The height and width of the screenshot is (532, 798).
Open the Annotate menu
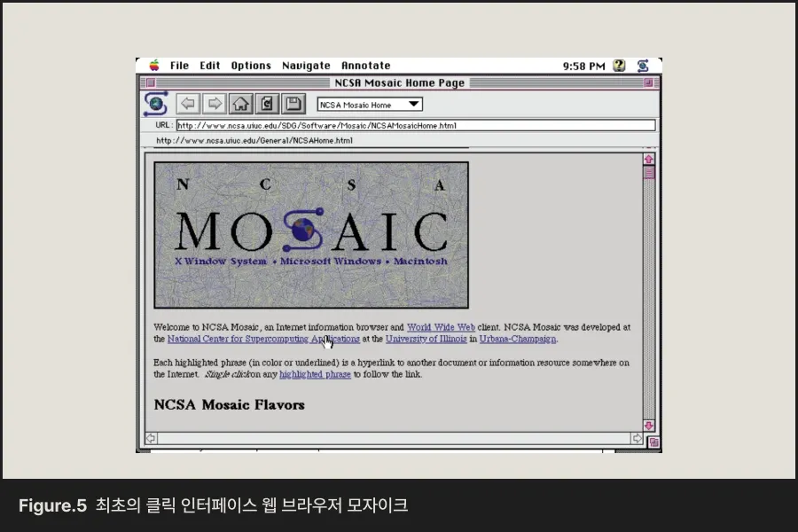click(x=366, y=66)
